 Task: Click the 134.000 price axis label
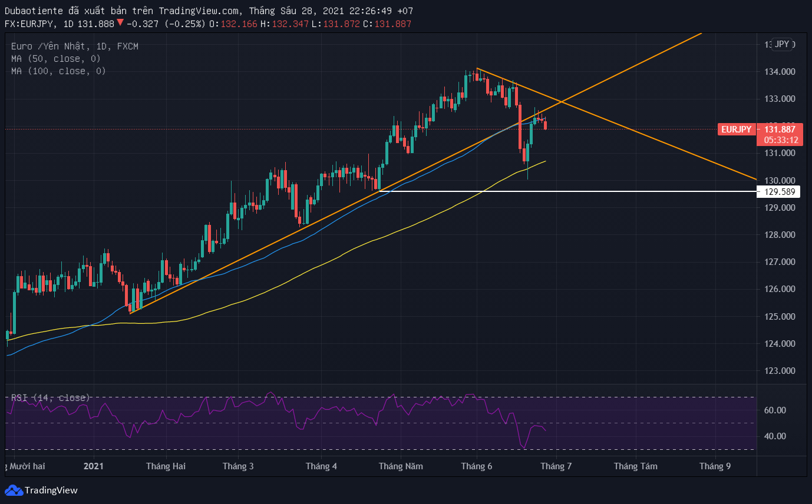(780, 72)
